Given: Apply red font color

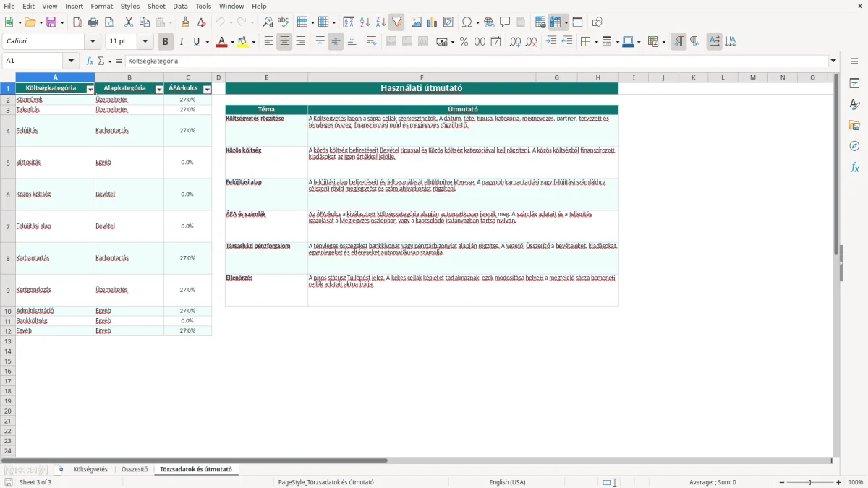Looking at the screenshot, I should [x=222, y=42].
